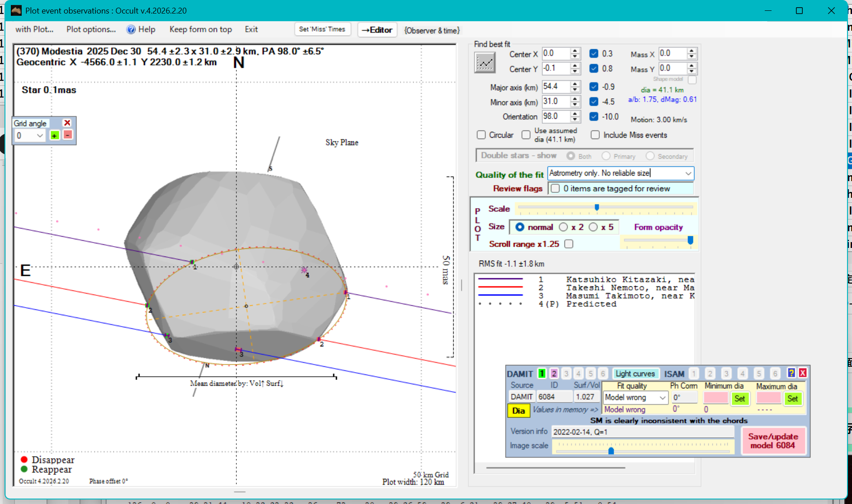Check Include Miss events
Screen dimensions: 852x504
[x=595, y=135]
